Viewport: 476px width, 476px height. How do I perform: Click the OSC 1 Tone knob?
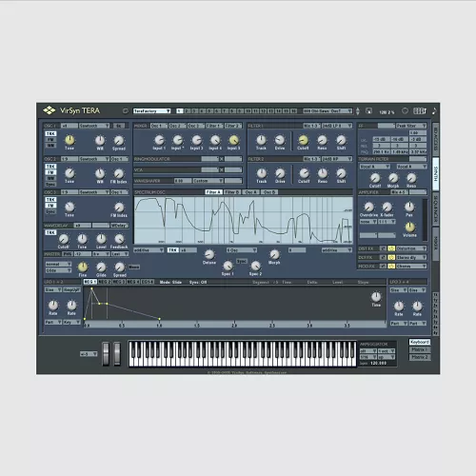coord(69,140)
